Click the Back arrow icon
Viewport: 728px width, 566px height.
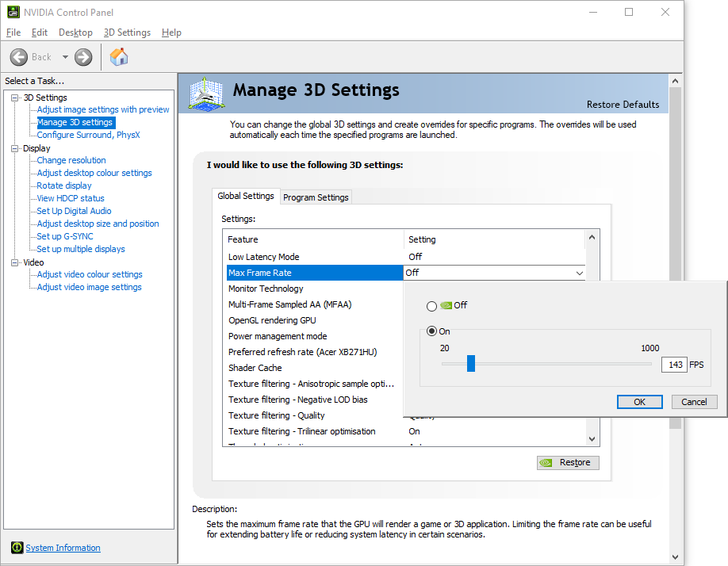[x=19, y=57]
